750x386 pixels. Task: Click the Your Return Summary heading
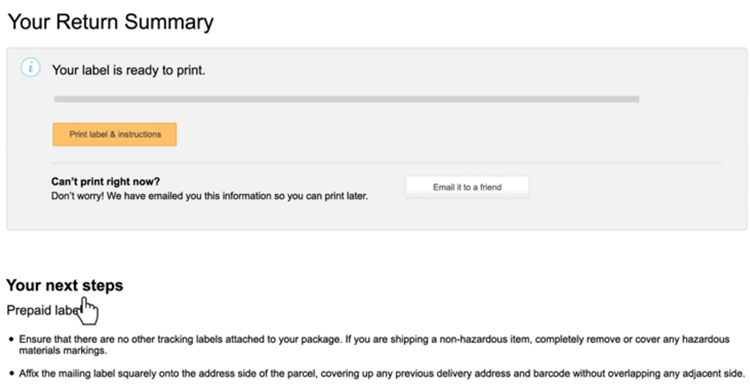pos(110,22)
